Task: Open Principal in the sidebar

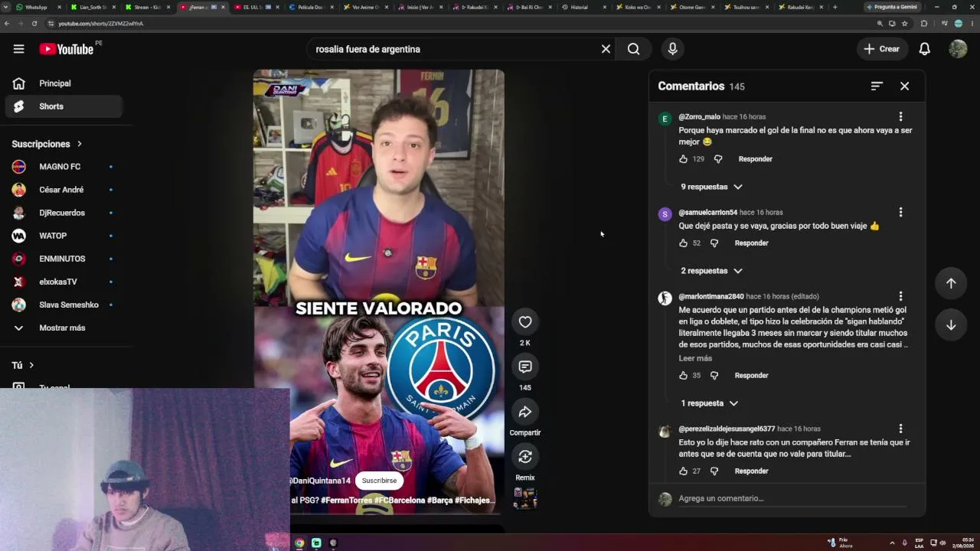Action: (x=64, y=83)
